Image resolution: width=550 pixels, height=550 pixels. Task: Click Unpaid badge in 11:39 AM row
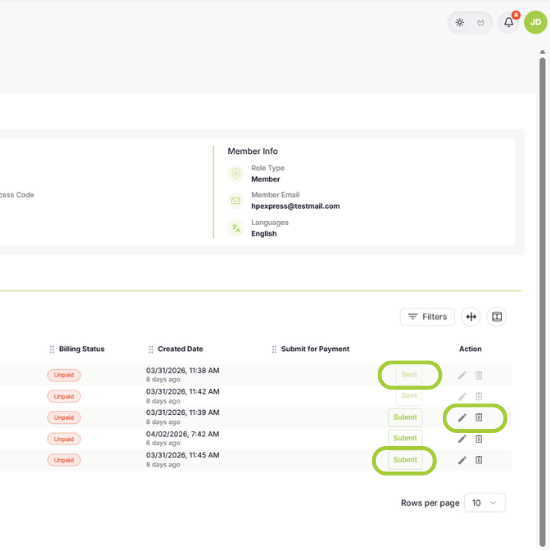[64, 417]
